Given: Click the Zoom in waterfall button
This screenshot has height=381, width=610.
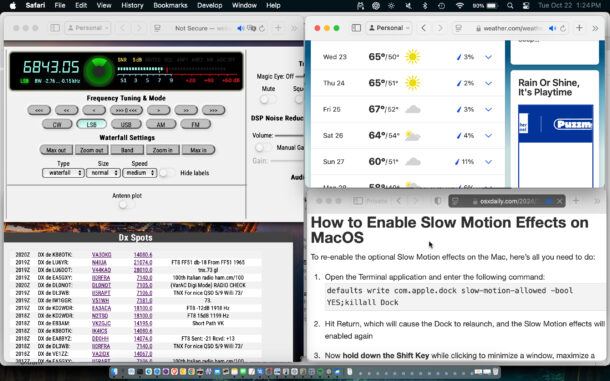Looking at the screenshot, I should click(x=163, y=150).
